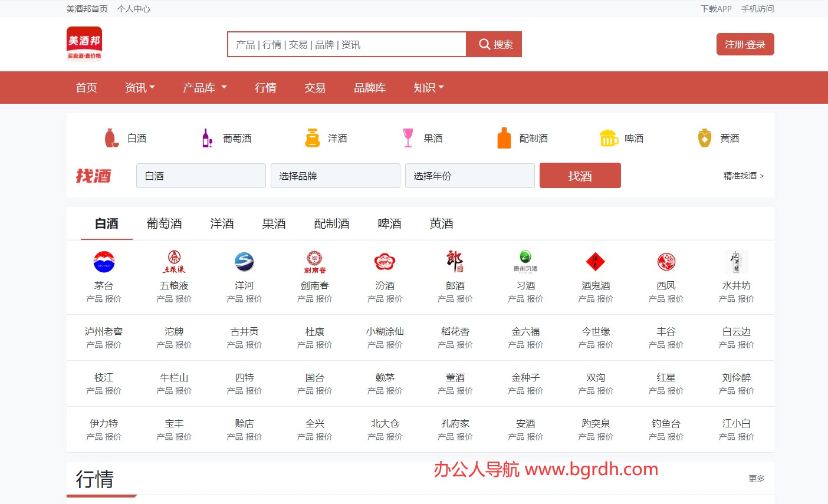
Task: Pick the 果酒 pink glass icon
Action: click(x=408, y=138)
